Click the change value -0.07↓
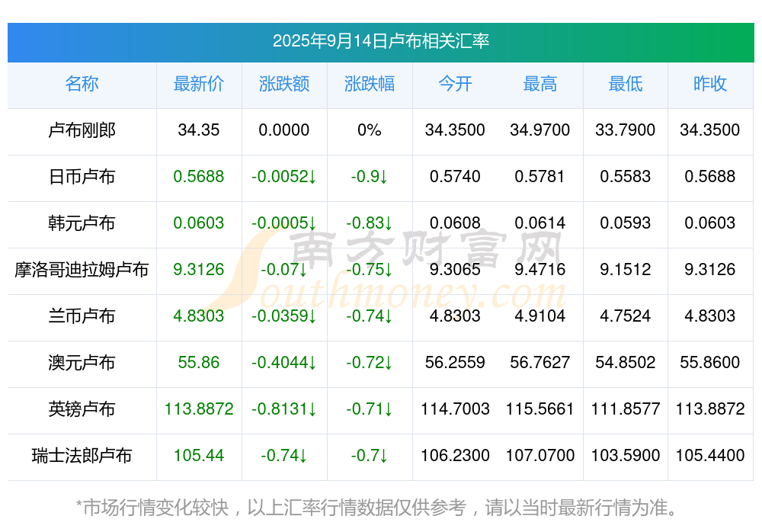762x532 pixels. [283, 269]
